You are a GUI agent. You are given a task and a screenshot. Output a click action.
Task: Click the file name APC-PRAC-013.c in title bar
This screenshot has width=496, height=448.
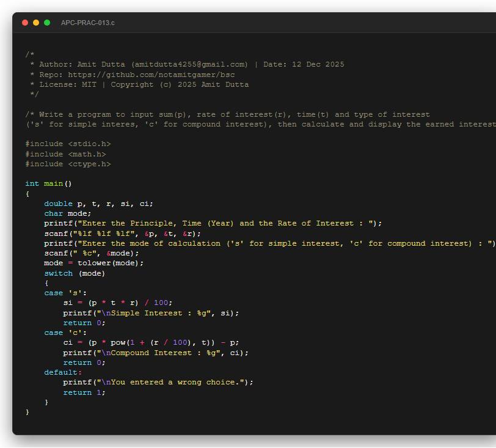click(x=87, y=23)
